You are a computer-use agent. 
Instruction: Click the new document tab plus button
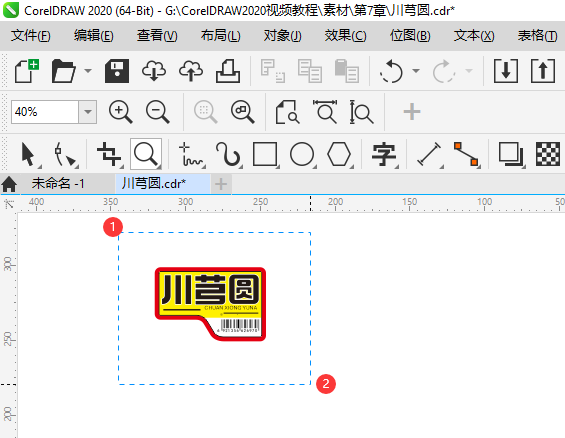[x=221, y=184]
